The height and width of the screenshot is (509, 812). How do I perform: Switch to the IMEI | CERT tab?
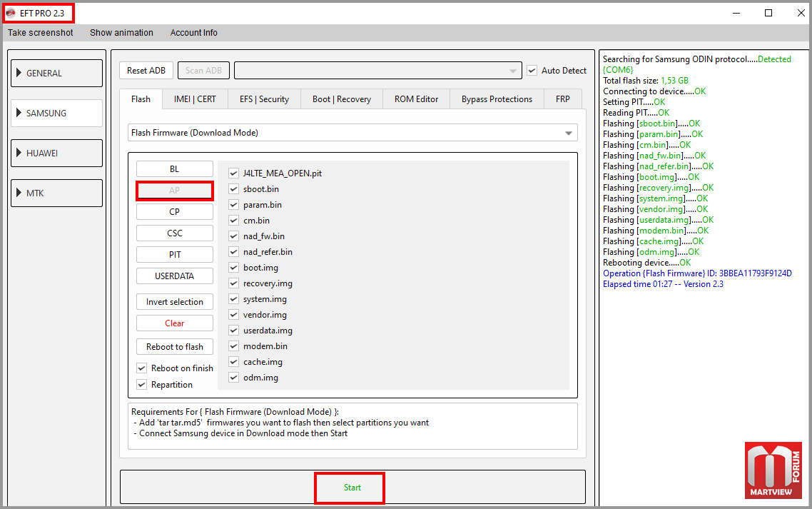click(x=195, y=99)
